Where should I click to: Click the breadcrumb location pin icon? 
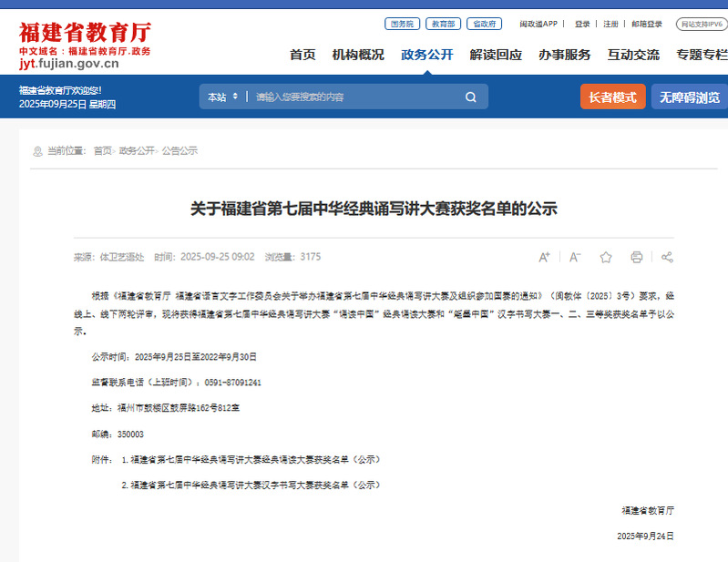coord(37,151)
